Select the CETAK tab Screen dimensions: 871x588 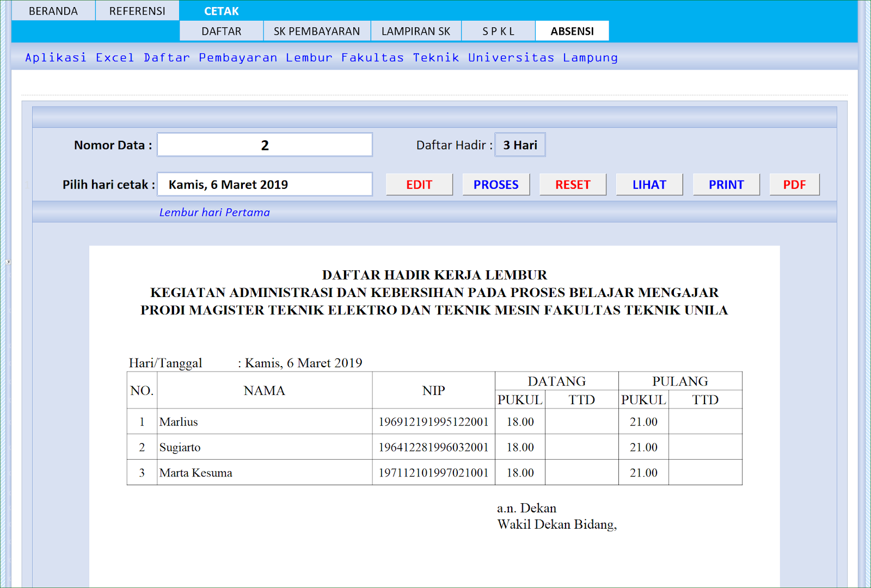220,10
